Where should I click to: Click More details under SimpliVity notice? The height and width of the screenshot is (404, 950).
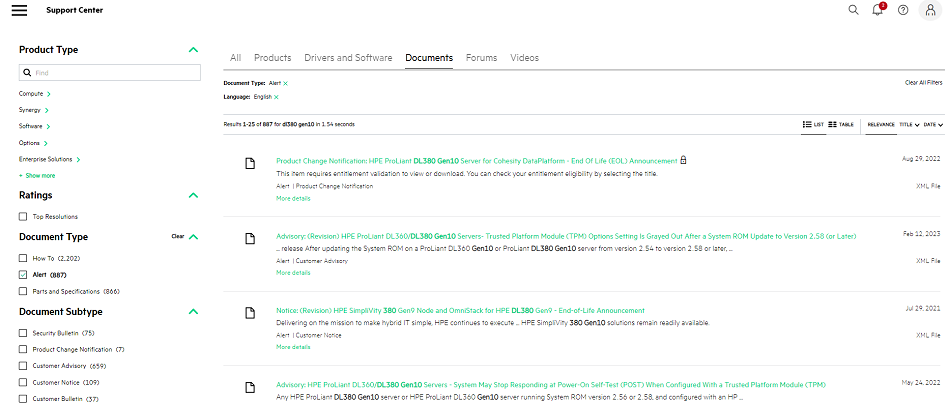click(293, 347)
